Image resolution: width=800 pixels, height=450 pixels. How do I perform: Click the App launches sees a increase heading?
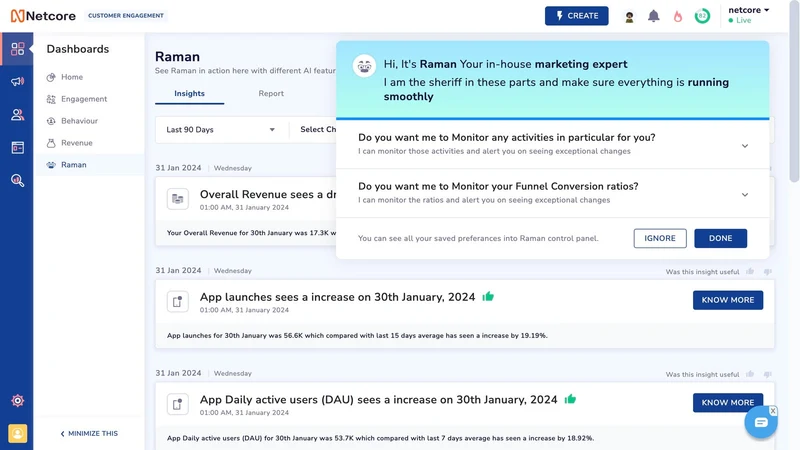click(x=337, y=297)
